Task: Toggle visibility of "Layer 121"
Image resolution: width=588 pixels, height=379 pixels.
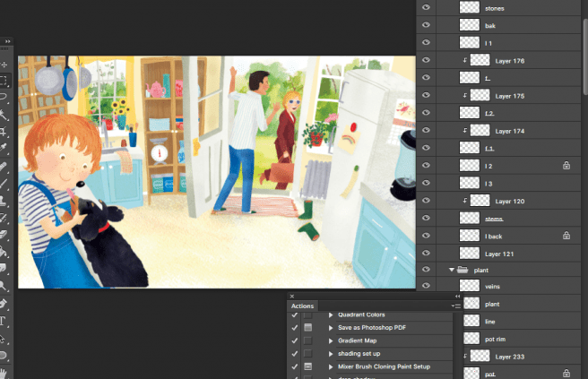Action: tap(426, 254)
